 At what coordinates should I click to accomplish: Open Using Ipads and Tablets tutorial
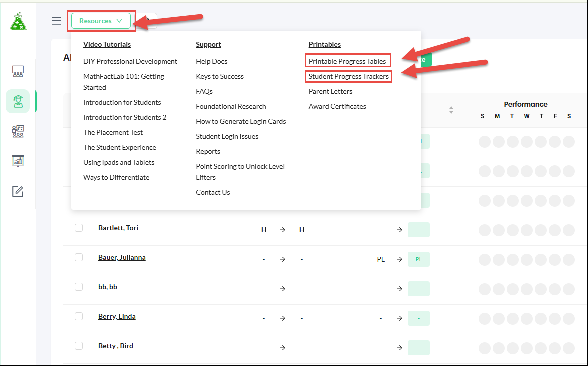tap(119, 162)
